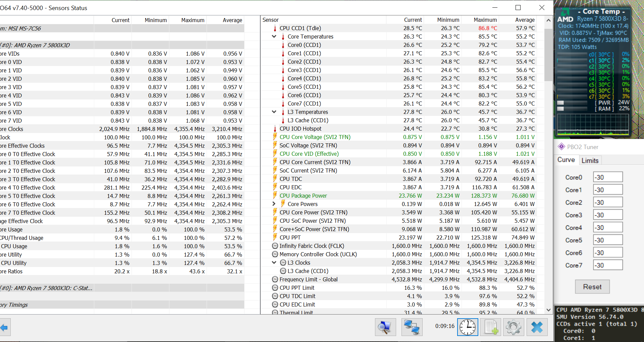This screenshot has height=342, width=644.
Task: Click the elapsed time 0:09:16 readout
Action: pyautogui.click(x=445, y=326)
